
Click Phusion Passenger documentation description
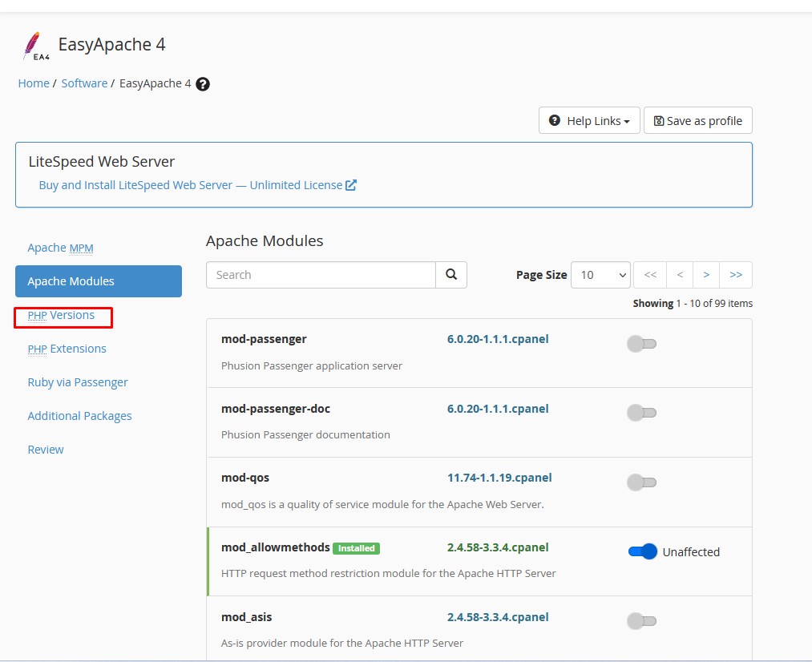tap(305, 434)
